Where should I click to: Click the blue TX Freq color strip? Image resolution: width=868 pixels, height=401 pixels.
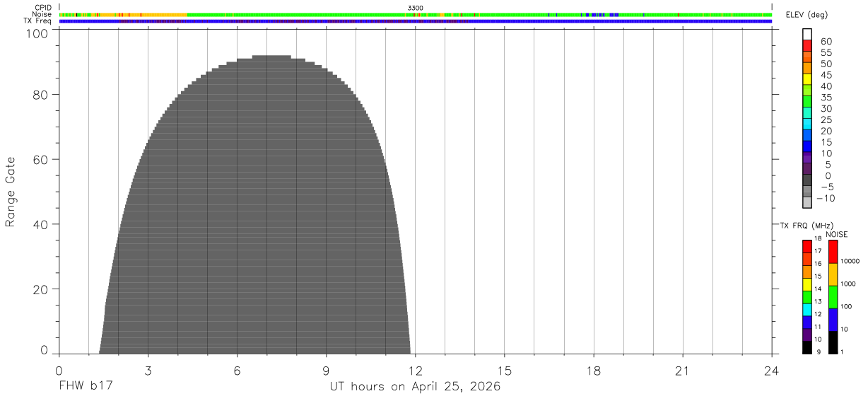pyautogui.click(x=416, y=21)
